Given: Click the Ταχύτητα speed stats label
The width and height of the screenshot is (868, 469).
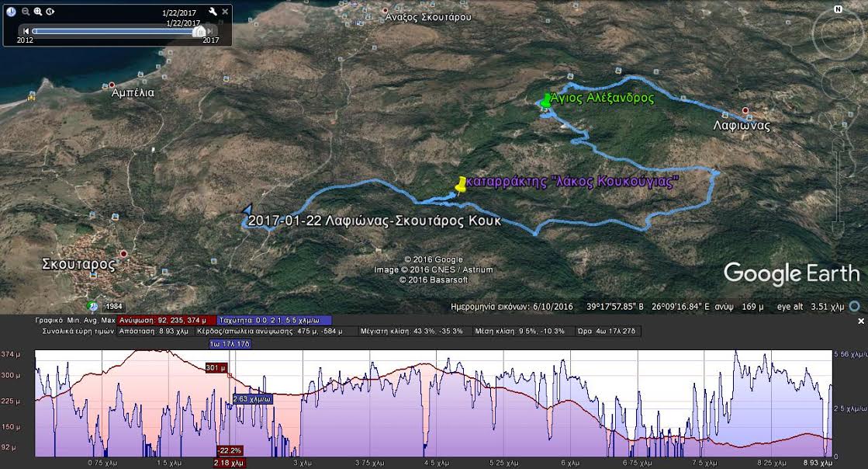Looking at the screenshot, I should click(275, 320).
